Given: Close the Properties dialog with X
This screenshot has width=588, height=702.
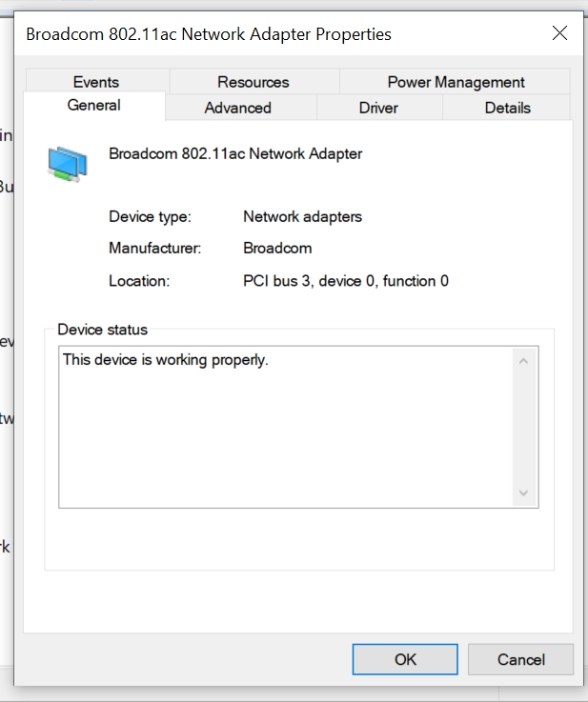Looking at the screenshot, I should pyautogui.click(x=559, y=33).
